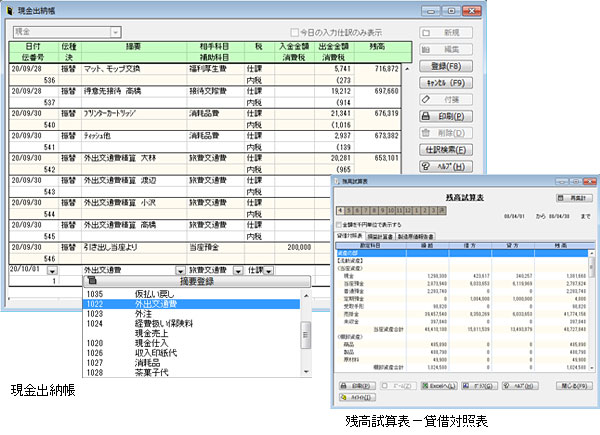The image size is (600, 435).
Task: Click the 付箋 sticky-note tag button
Action: coord(446,99)
